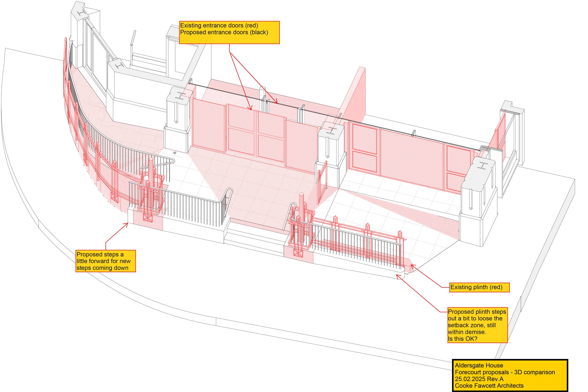The height and width of the screenshot is (392, 588).
Task: Click the 'Cooke Fawcett Architects' text
Action: (x=489, y=386)
